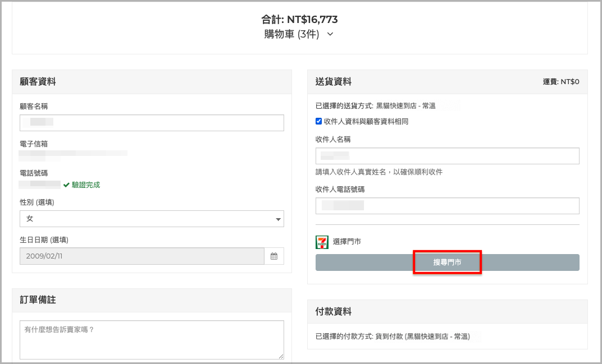The image size is (602, 364).
Task: Click the green 驗證完成 checkmark icon
Action: [66, 185]
